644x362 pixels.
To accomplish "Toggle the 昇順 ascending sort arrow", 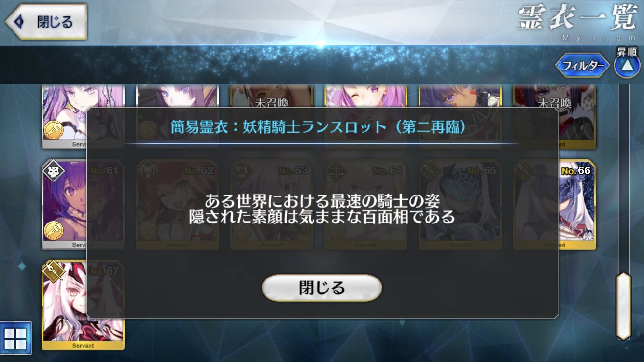I will [627, 66].
